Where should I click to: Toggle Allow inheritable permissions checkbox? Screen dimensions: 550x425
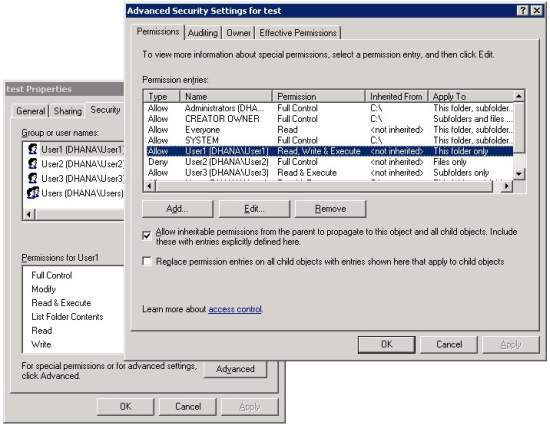[147, 235]
